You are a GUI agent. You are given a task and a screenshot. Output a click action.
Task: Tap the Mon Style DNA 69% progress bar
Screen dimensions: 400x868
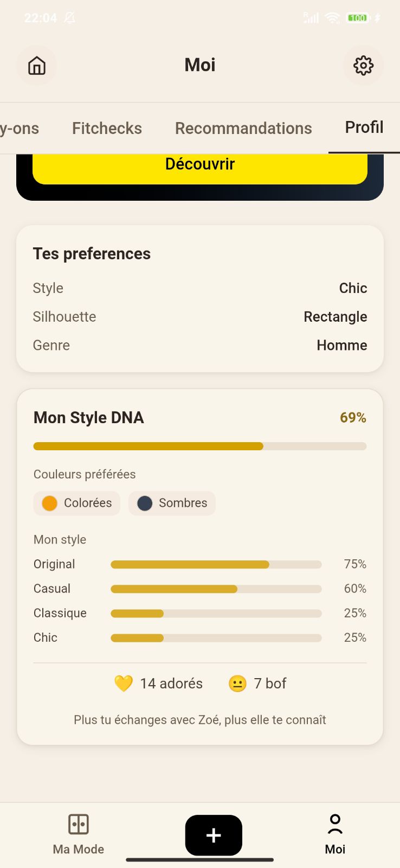coord(199,446)
